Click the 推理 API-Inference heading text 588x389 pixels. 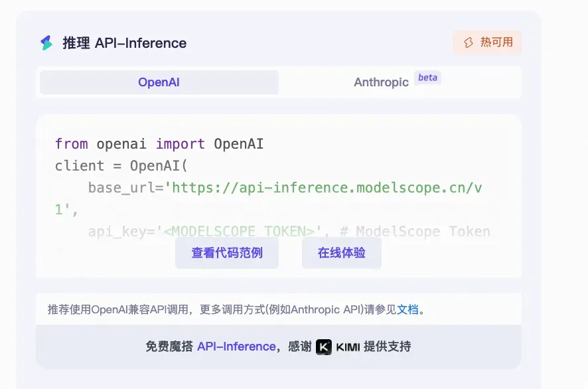[125, 43]
